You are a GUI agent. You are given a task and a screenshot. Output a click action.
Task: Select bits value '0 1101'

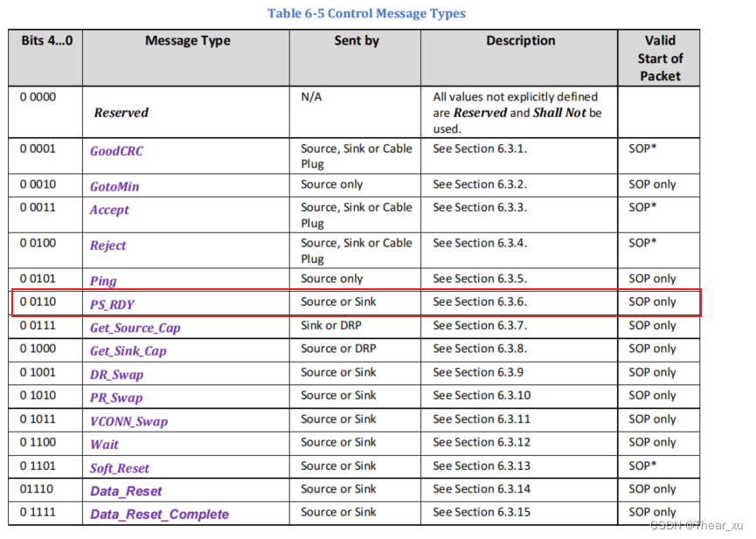coord(38,466)
